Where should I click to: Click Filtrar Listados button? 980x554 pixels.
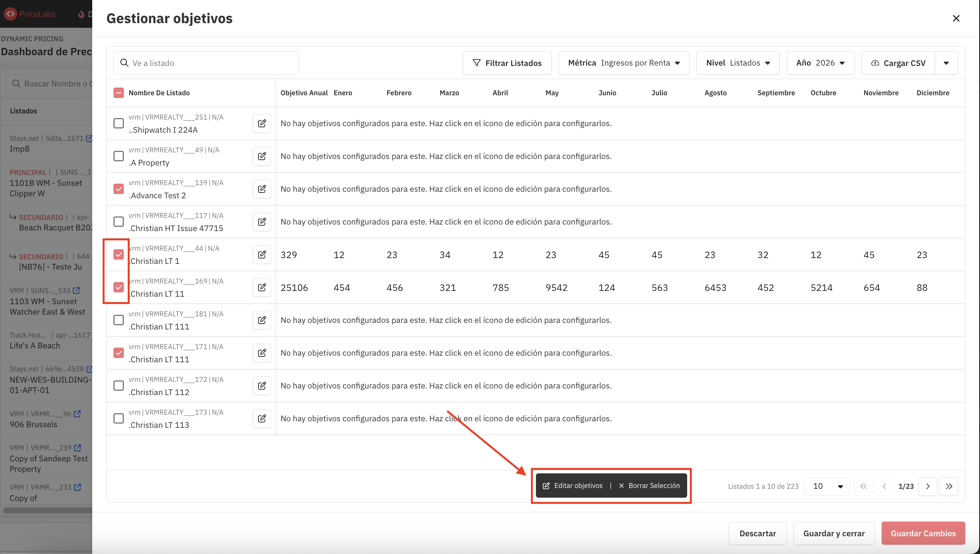tap(507, 63)
